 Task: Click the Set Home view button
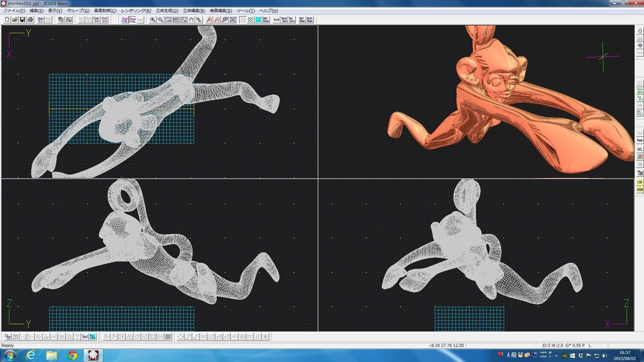[302, 20]
